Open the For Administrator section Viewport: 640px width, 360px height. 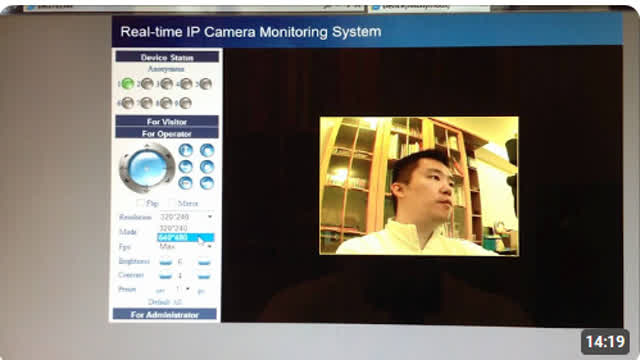(x=165, y=314)
